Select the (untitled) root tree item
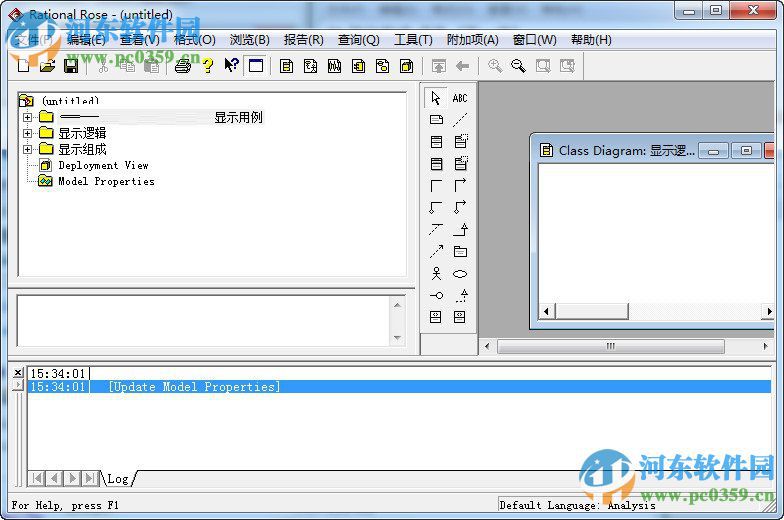 [70, 100]
